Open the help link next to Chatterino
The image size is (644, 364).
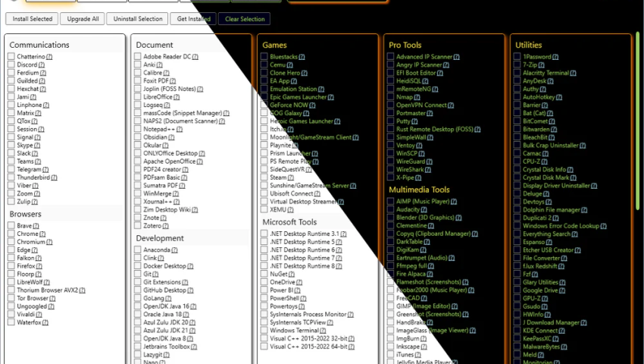point(49,57)
